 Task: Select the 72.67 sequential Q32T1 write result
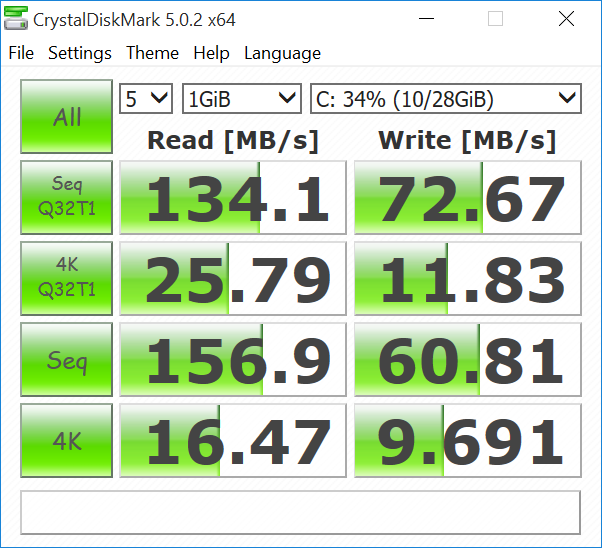pos(467,198)
